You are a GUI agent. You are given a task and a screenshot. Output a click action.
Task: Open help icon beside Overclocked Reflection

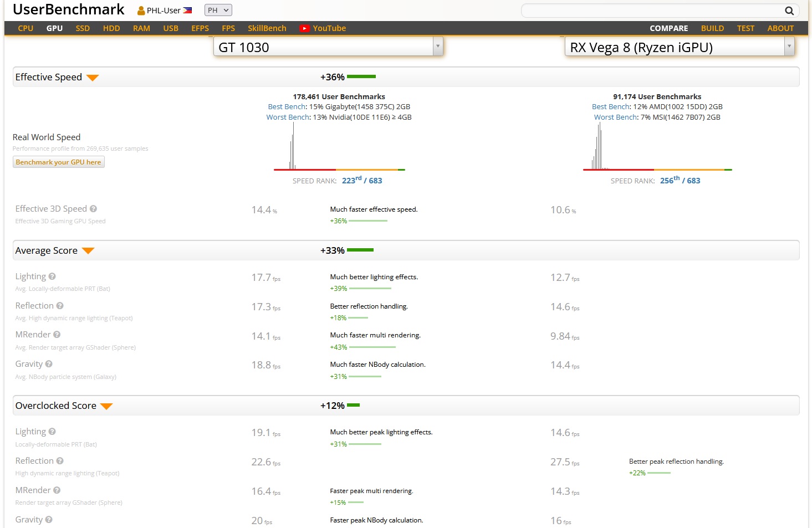click(60, 460)
